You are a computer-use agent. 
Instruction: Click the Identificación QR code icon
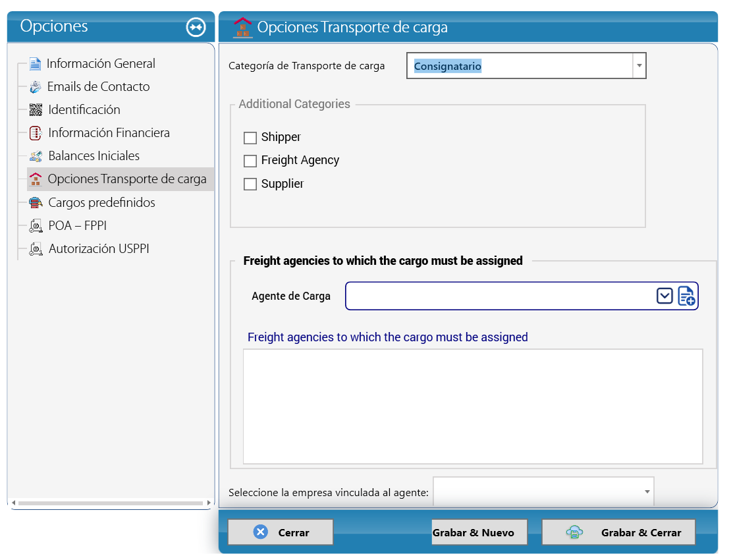[36, 109]
